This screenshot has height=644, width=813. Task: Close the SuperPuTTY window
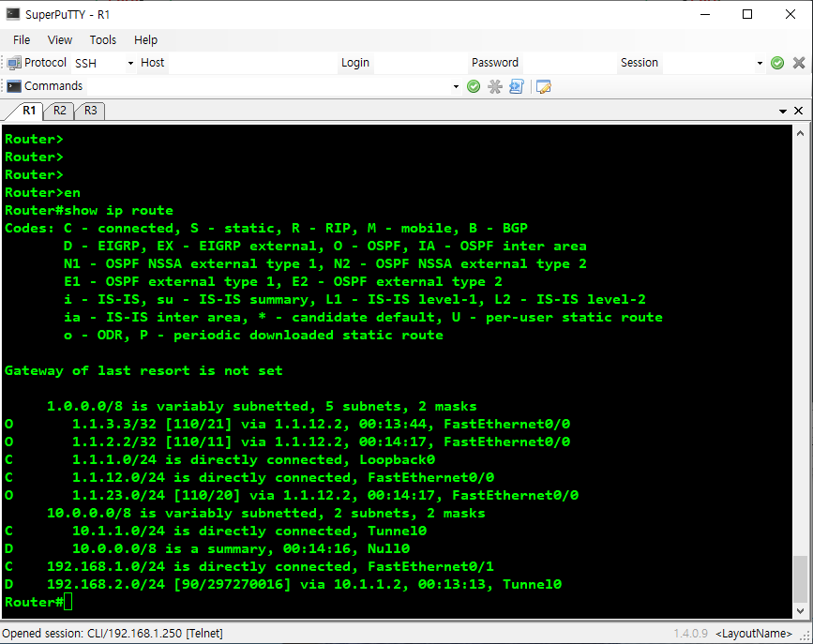click(x=790, y=14)
